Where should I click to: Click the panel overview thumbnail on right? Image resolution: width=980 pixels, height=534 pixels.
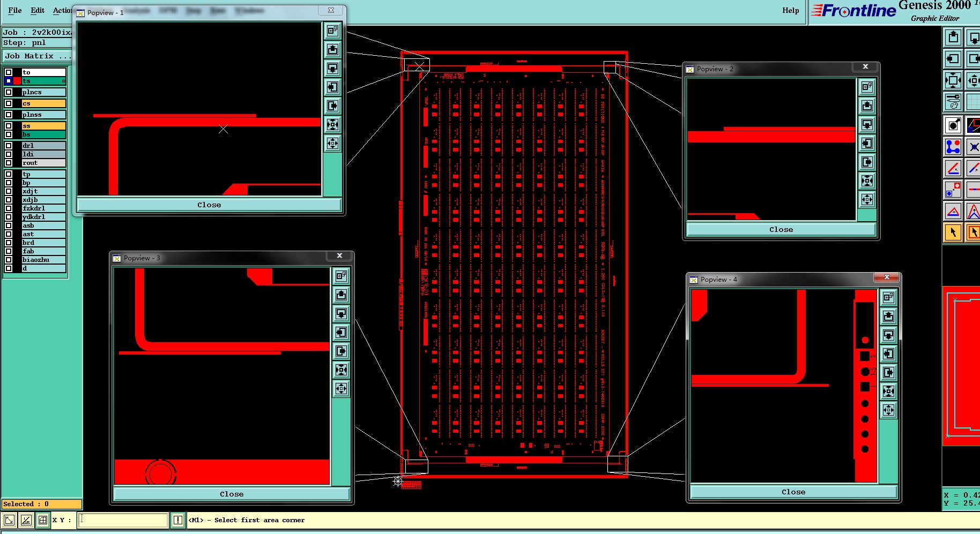click(x=961, y=366)
